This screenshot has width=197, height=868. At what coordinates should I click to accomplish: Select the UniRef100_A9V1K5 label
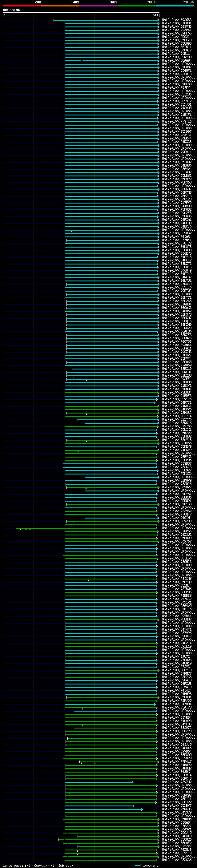coord(177,399)
